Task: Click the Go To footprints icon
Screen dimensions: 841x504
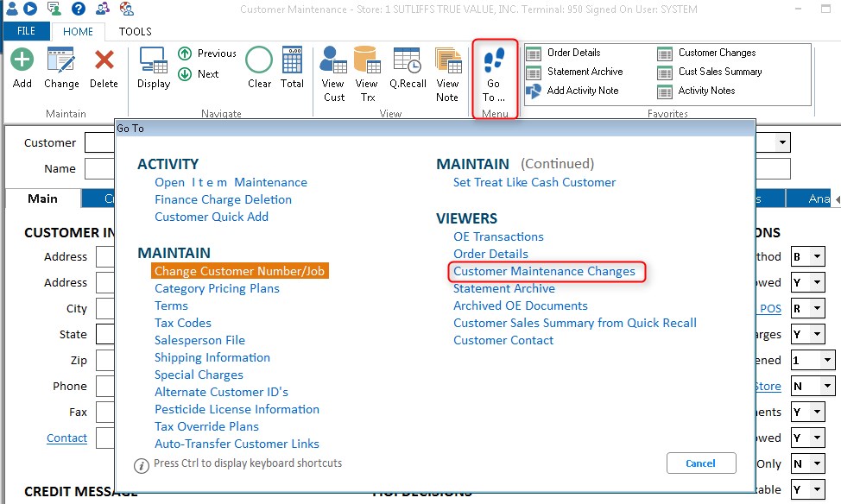Action: 494,62
